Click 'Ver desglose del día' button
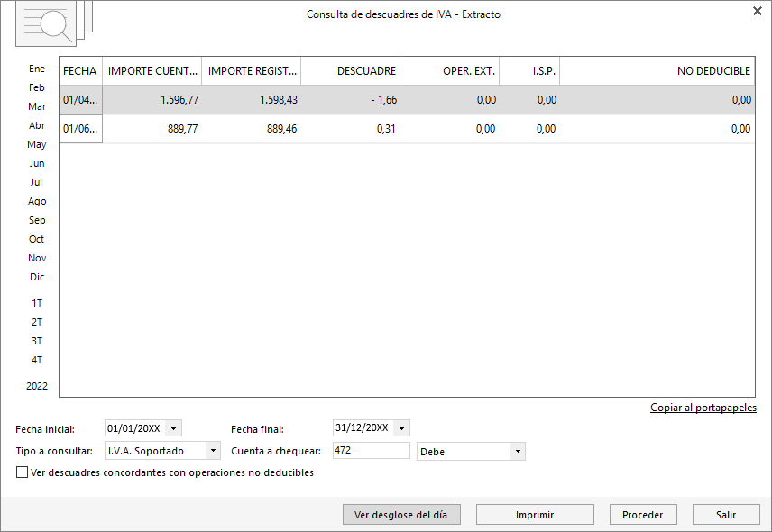 click(x=401, y=515)
